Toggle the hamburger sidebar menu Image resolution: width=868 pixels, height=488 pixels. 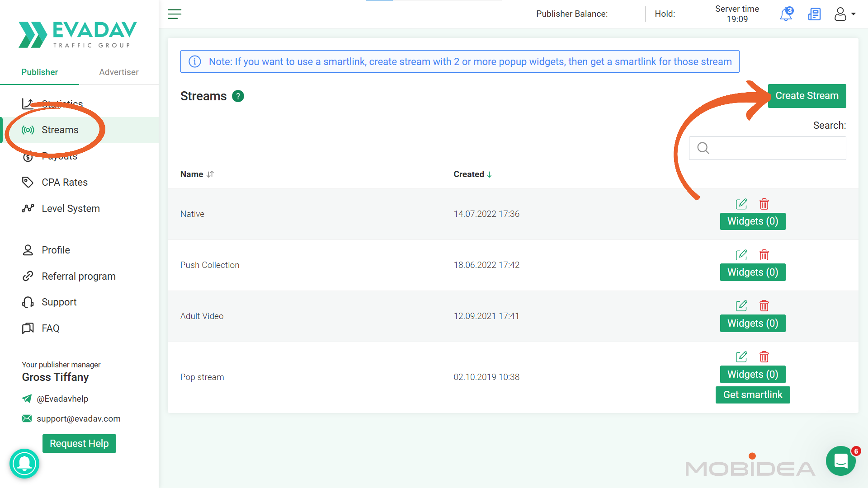click(175, 14)
